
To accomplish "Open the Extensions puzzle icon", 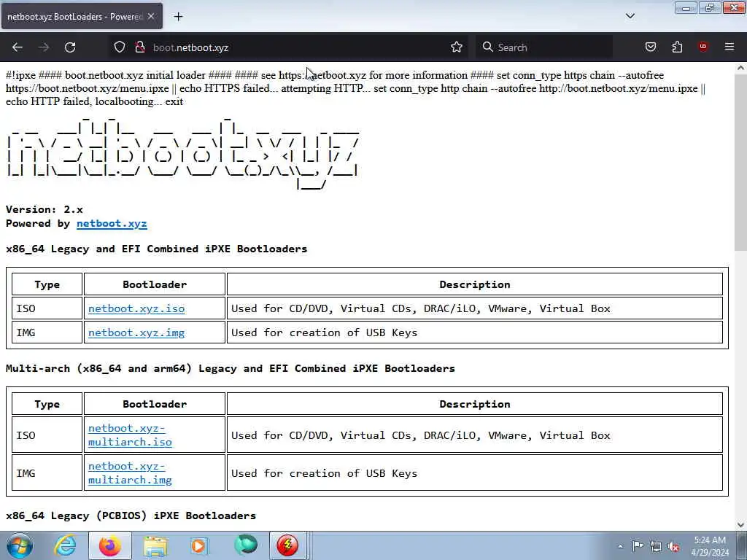I will [x=677, y=47].
